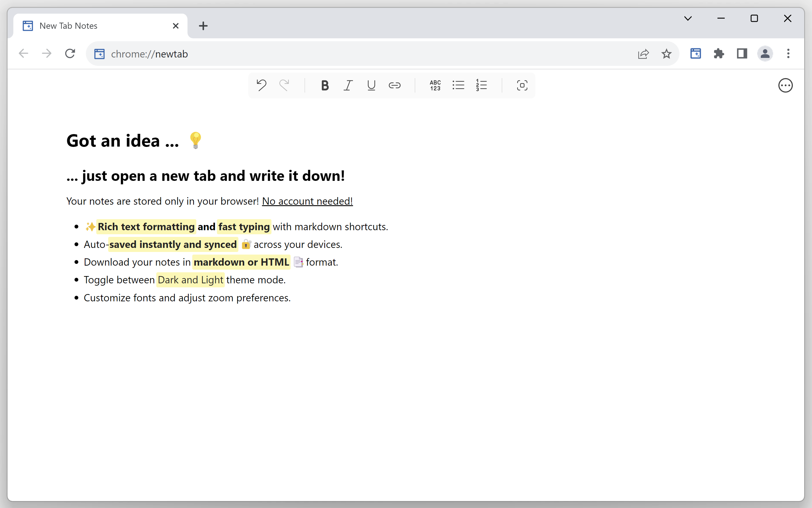Open the Extensions puzzle menu

coord(719,53)
